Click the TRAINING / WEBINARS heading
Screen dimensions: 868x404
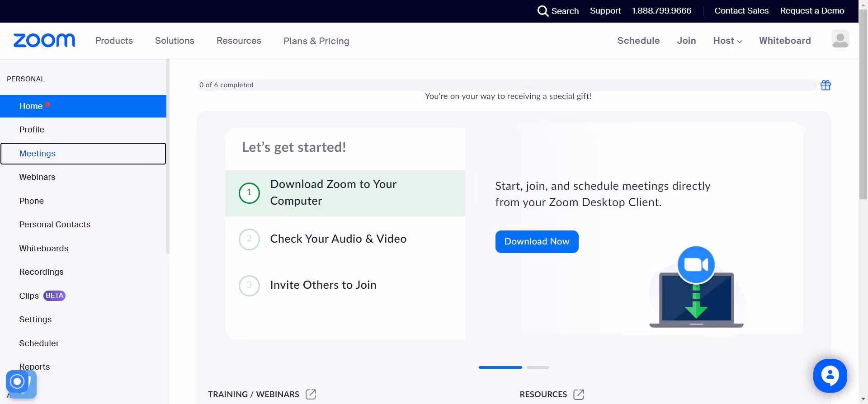coord(254,395)
